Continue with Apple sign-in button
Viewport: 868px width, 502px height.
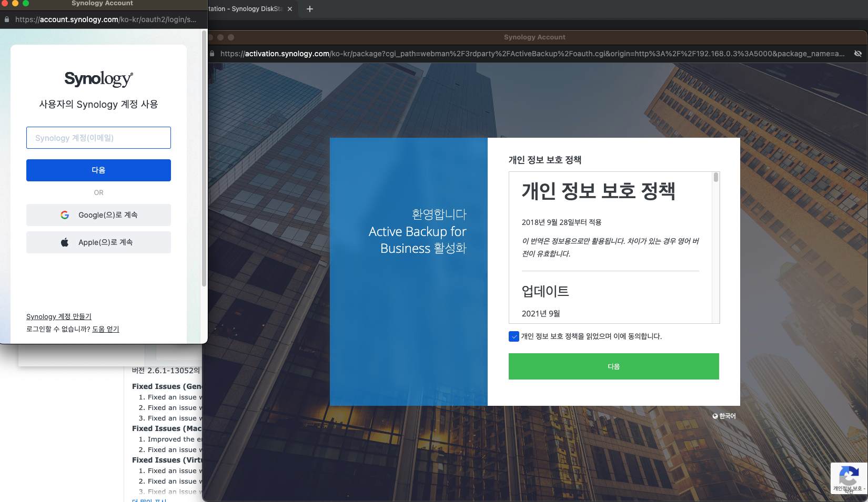pyautogui.click(x=98, y=242)
